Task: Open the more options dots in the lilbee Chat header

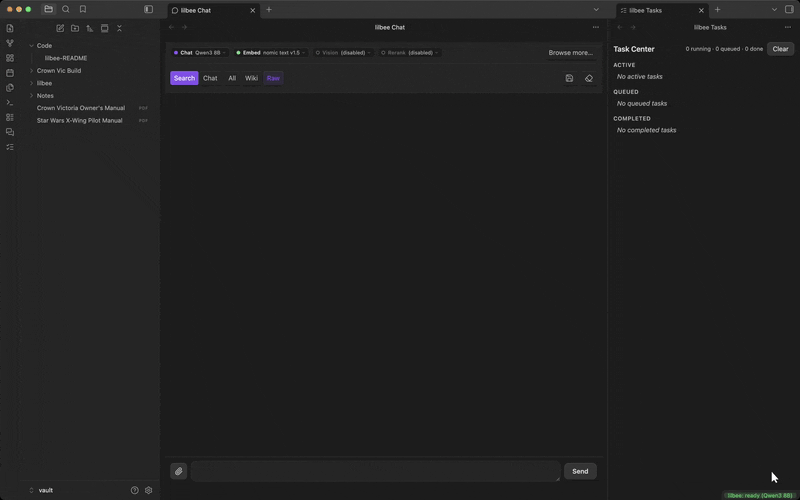Action: point(595,27)
